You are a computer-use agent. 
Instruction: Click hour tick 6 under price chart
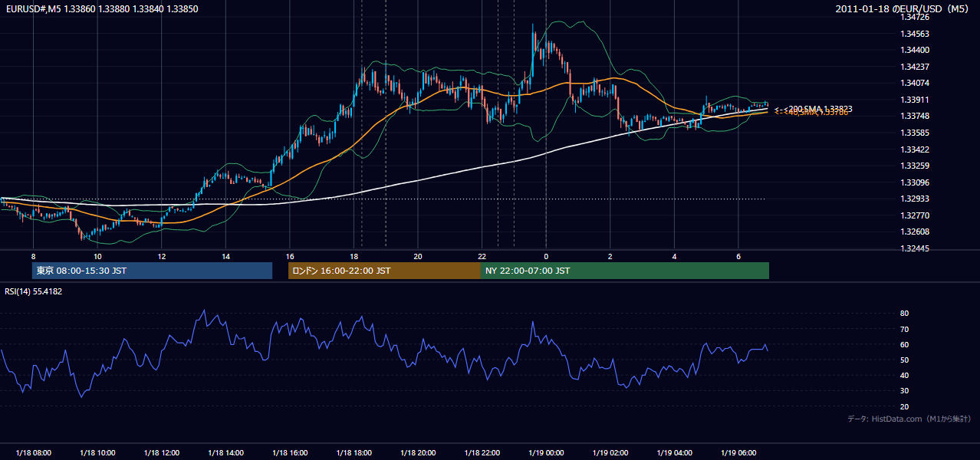[x=738, y=255]
